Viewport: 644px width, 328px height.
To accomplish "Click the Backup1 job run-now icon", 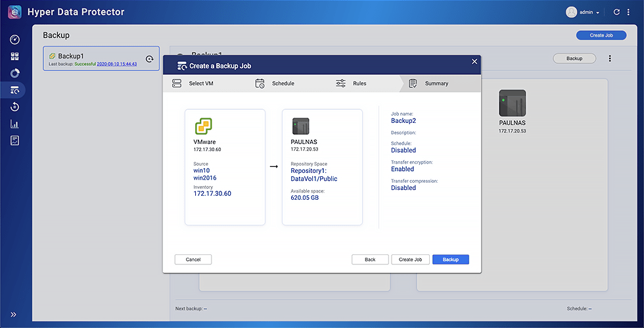I will click(150, 59).
